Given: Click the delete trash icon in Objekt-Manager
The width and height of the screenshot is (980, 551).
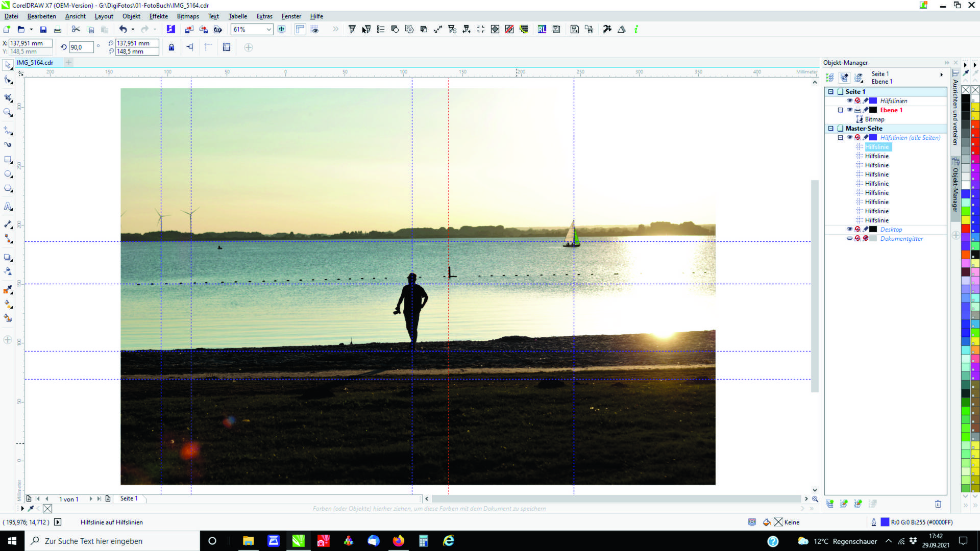Looking at the screenshot, I should (938, 504).
